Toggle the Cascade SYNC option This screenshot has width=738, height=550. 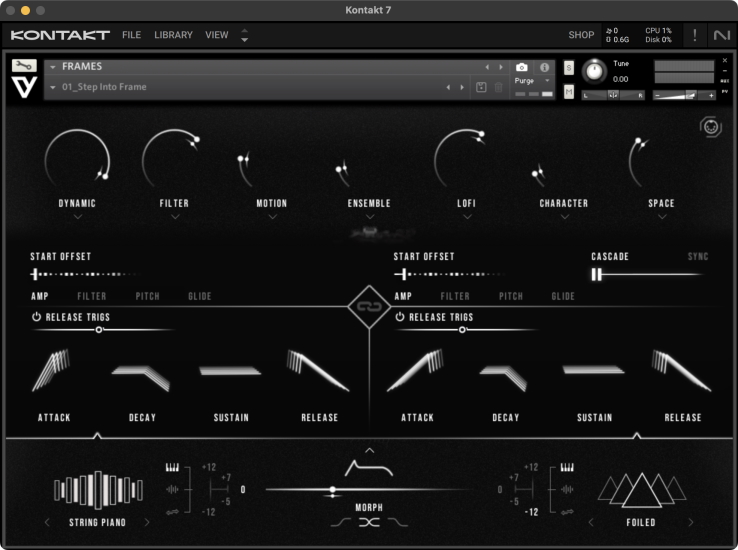(x=698, y=257)
